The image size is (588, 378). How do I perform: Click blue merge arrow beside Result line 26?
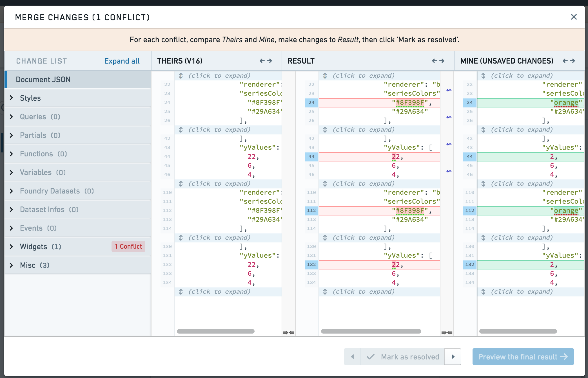point(449,117)
